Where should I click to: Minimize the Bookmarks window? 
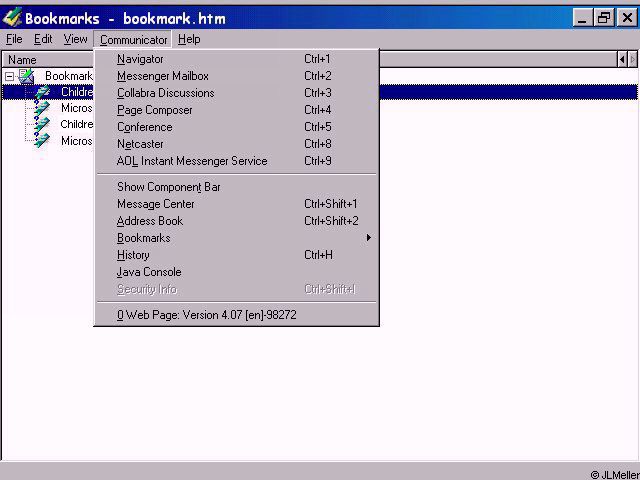coord(582,18)
